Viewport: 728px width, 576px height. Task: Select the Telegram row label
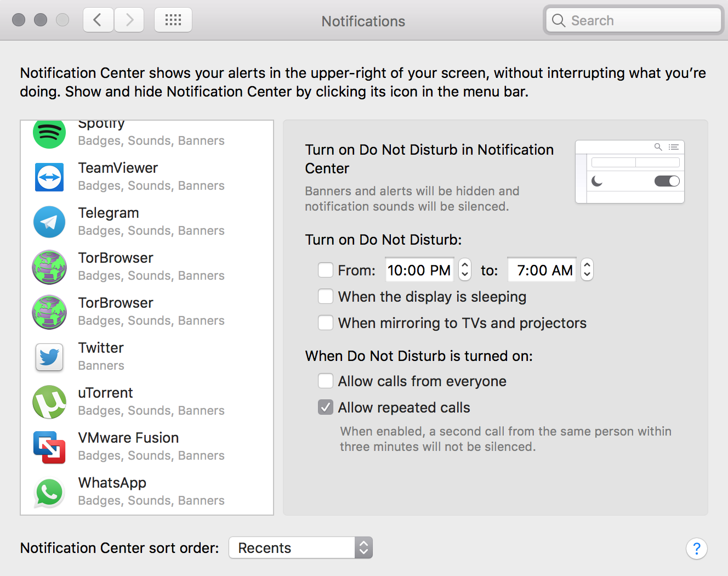pyautogui.click(x=109, y=213)
